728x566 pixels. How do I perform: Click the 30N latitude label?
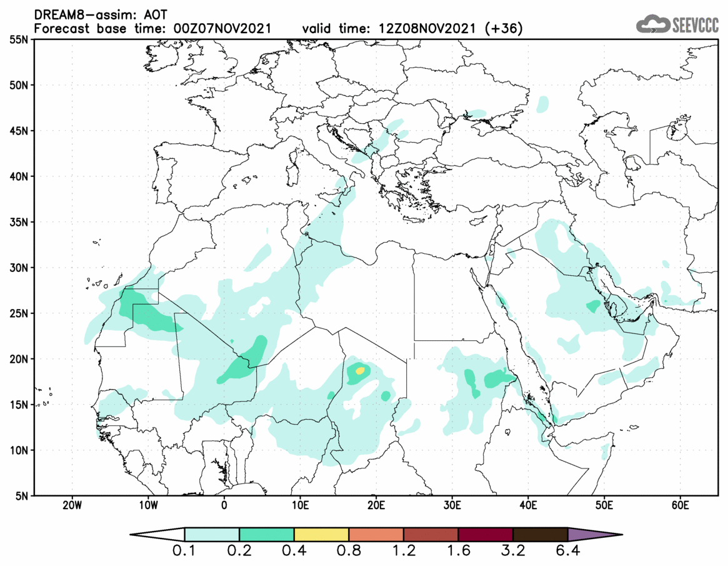coord(19,268)
